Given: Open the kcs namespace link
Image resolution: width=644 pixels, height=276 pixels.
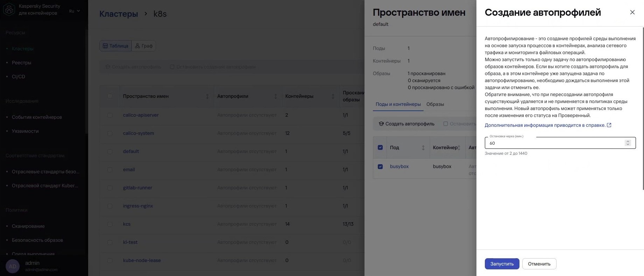Looking at the screenshot, I should 127,224.
